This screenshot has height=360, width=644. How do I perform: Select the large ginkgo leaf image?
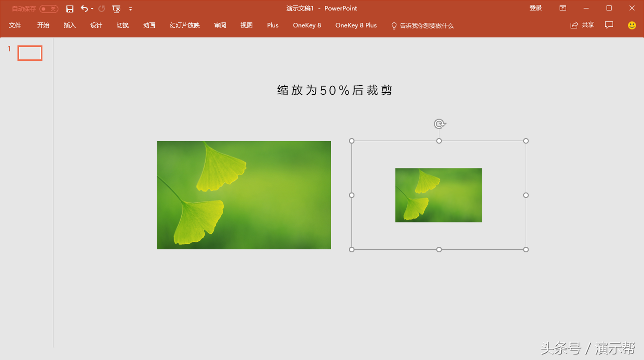tap(244, 195)
